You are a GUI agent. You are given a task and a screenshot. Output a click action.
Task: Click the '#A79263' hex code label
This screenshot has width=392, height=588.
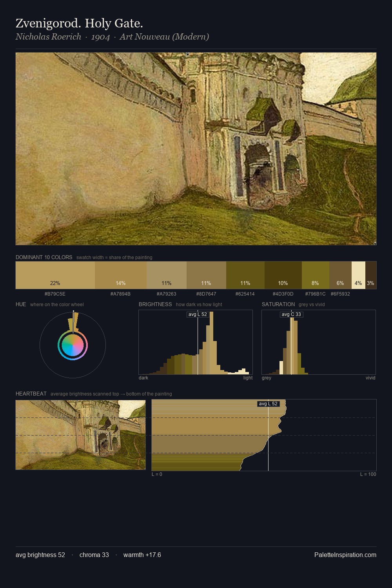point(166,294)
